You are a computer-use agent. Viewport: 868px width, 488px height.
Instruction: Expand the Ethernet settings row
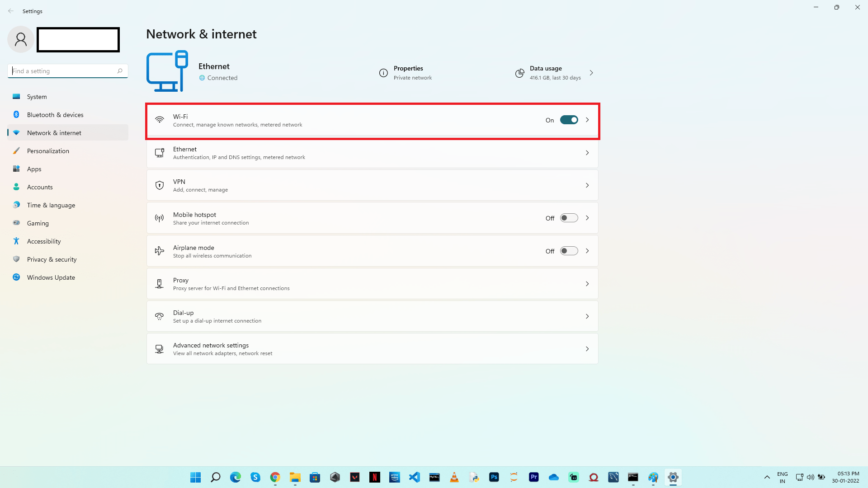(x=587, y=153)
